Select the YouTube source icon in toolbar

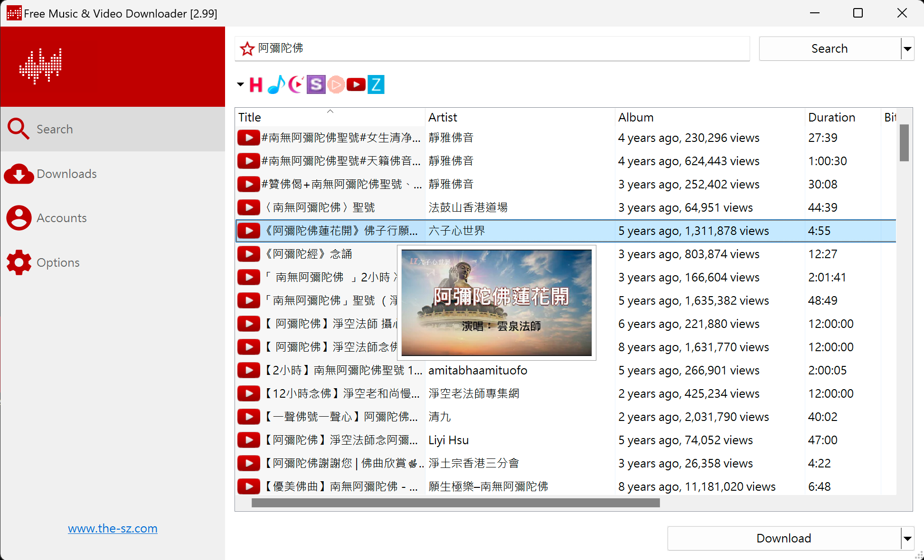pyautogui.click(x=356, y=85)
